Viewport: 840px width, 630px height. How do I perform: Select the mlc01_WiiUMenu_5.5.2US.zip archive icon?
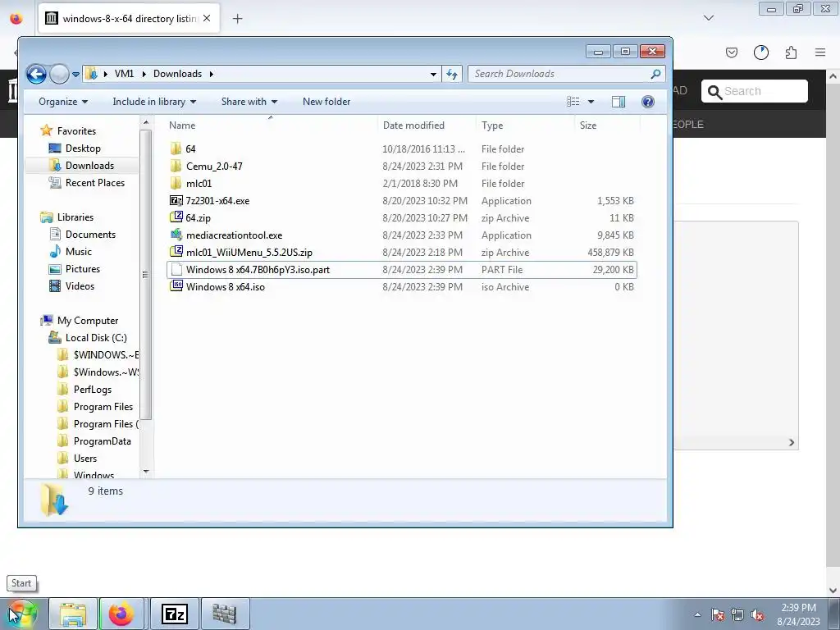(x=176, y=252)
